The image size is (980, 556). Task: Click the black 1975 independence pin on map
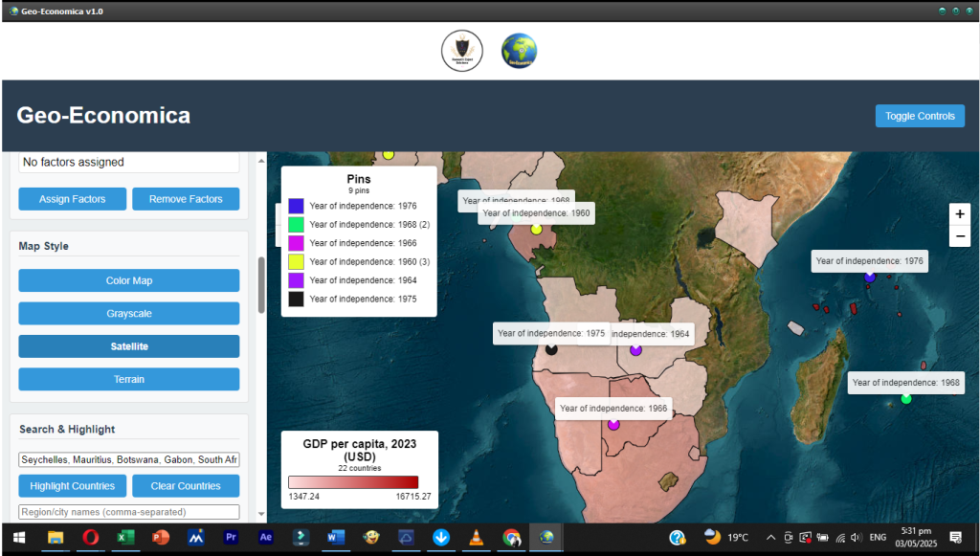click(551, 349)
